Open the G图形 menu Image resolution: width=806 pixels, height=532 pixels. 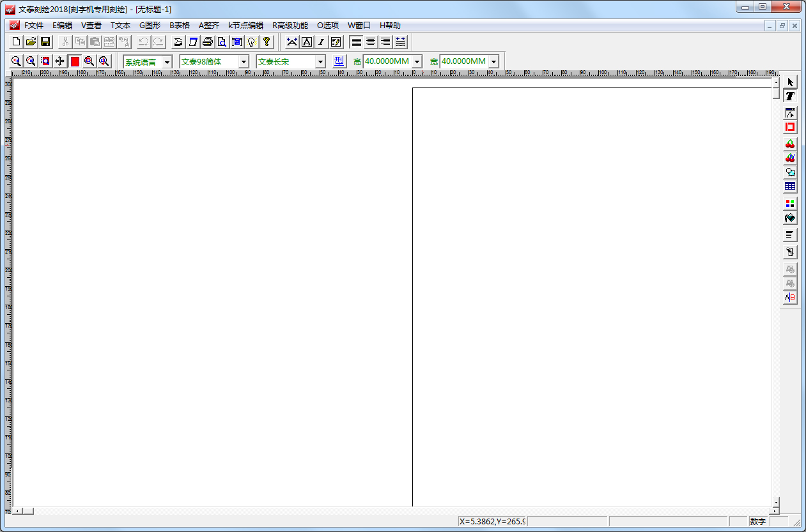click(150, 26)
